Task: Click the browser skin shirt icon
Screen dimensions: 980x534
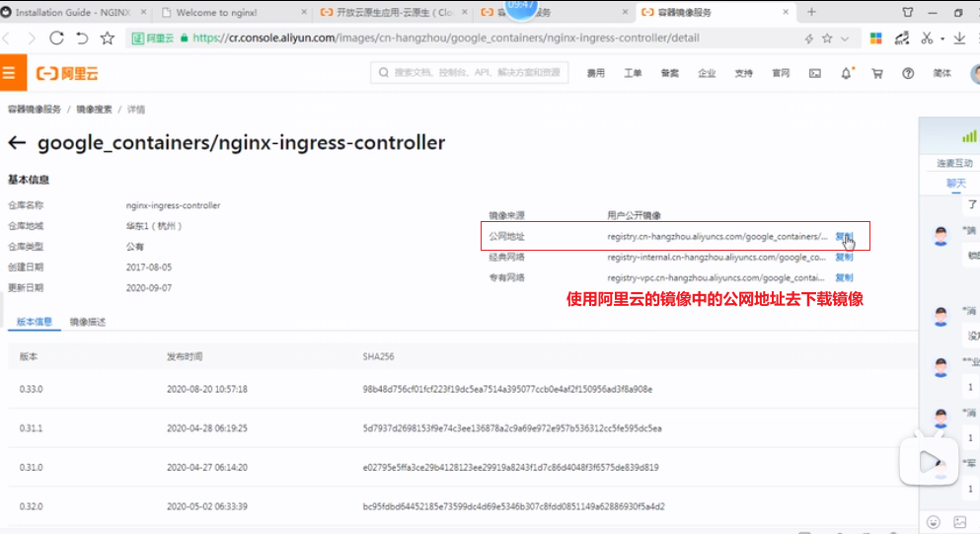Action: pos(908,12)
